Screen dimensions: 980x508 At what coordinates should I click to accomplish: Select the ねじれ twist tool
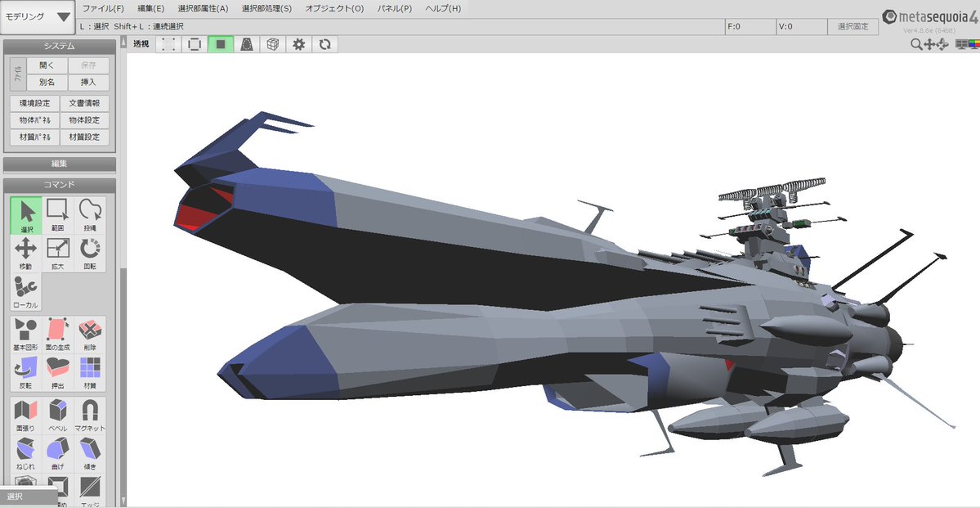pos(26,453)
